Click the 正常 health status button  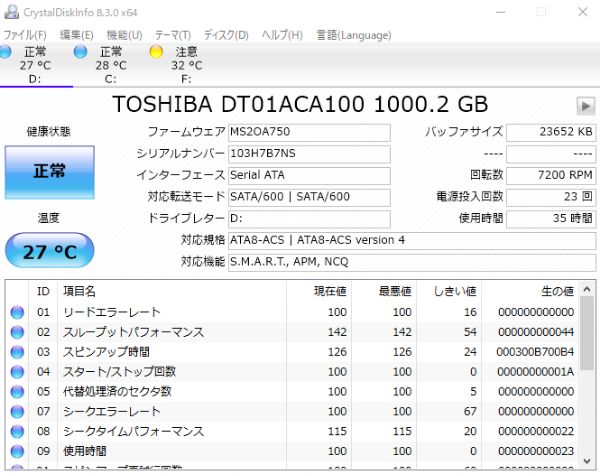(50, 172)
